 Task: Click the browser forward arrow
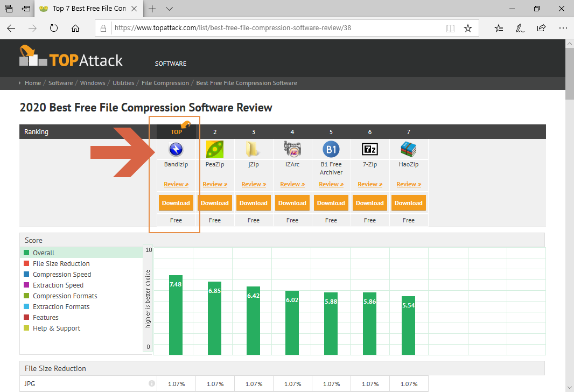point(33,28)
